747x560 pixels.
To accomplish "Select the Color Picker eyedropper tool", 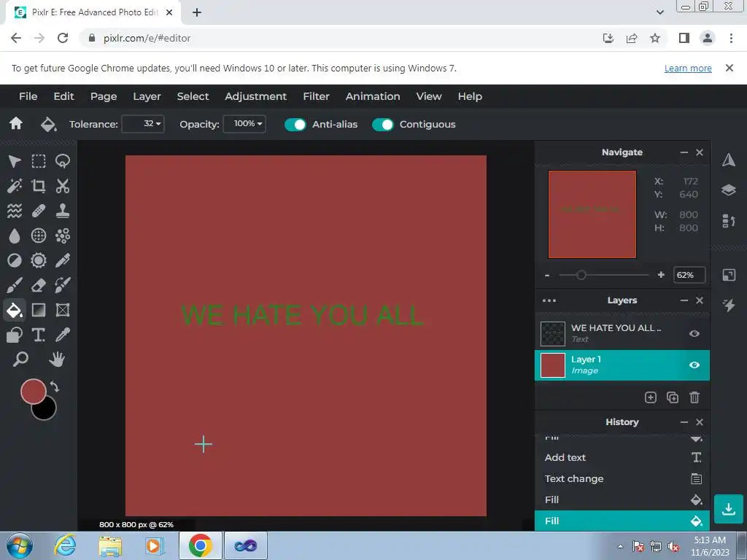I will click(63, 335).
